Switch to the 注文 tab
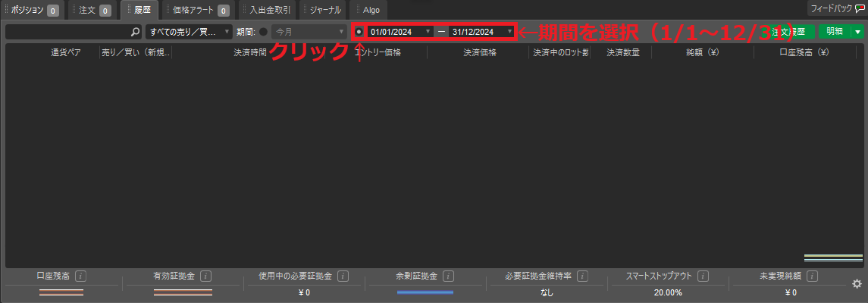Image resolution: width=868 pixels, height=303 pixels. coord(92,10)
